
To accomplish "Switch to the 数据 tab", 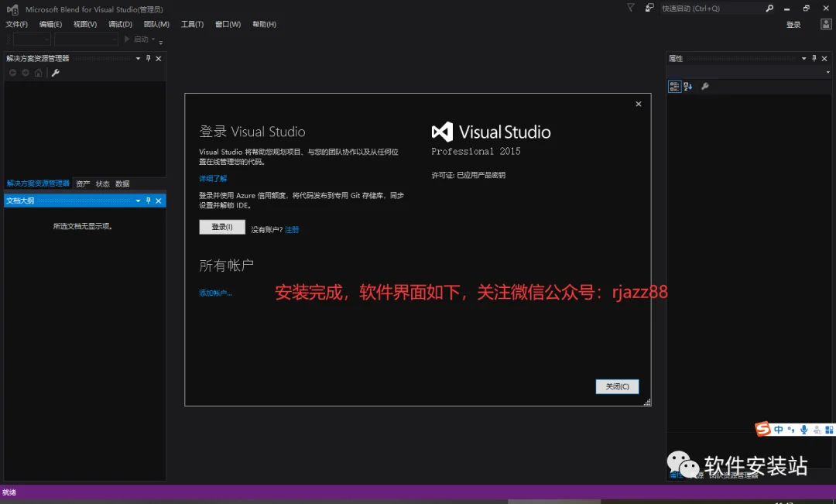I will tap(122, 184).
